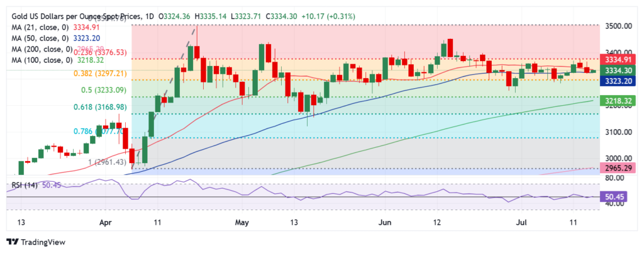
Task: Click the Jul label on the time axis
Action: (521, 223)
